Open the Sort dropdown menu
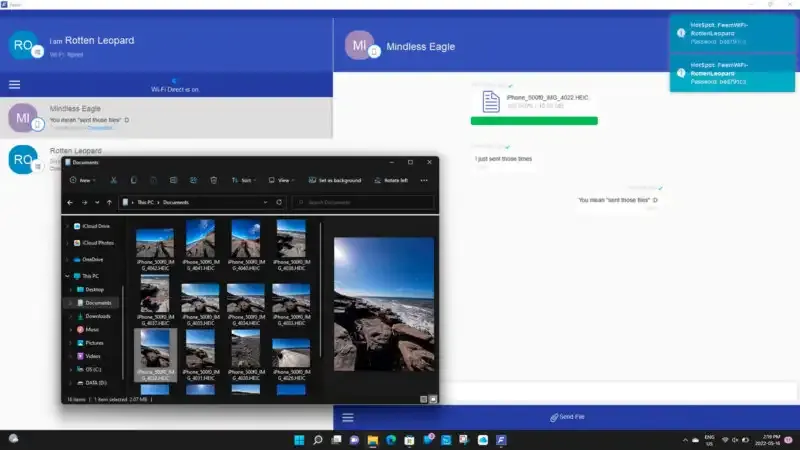This screenshot has height=450, width=800. click(x=244, y=180)
